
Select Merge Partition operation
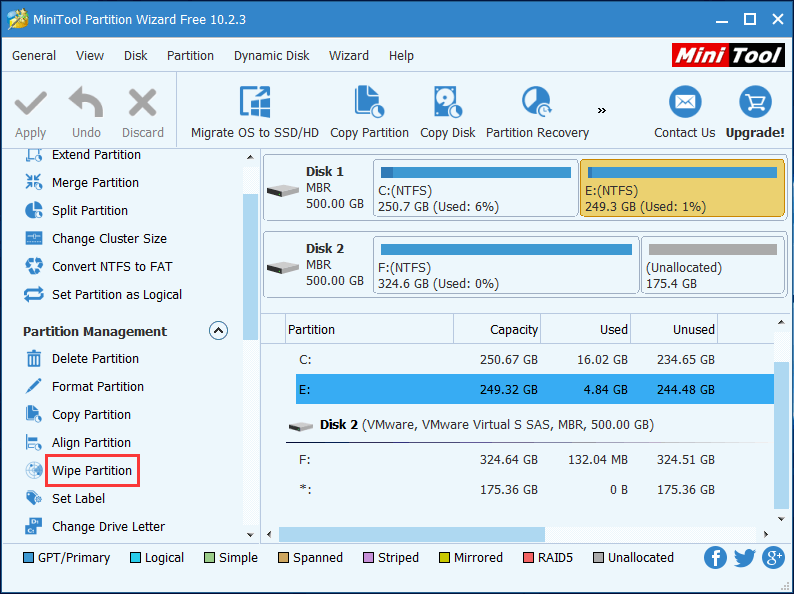(x=95, y=182)
